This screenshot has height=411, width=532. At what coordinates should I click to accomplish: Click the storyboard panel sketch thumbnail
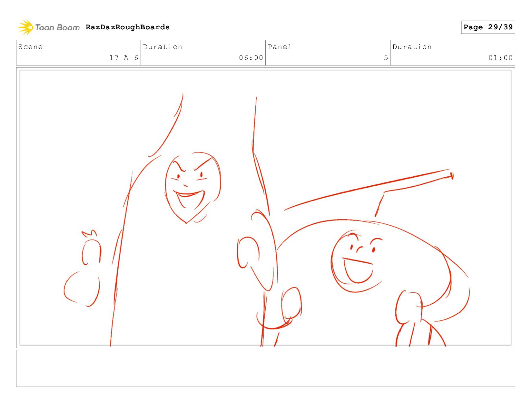(265, 208)
